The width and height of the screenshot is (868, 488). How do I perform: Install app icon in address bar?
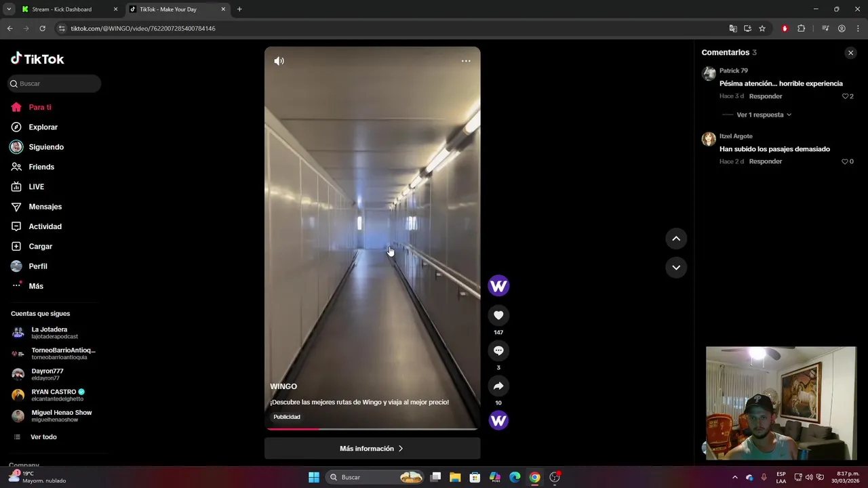[x=747, y=28]
